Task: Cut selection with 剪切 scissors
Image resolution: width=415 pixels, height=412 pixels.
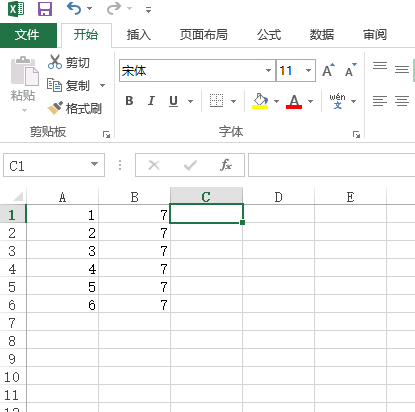Action: [69, 62]
